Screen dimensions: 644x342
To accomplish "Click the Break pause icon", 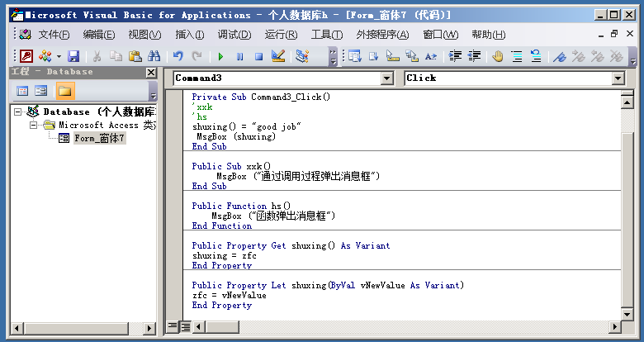I will click(x=240, y=56).
